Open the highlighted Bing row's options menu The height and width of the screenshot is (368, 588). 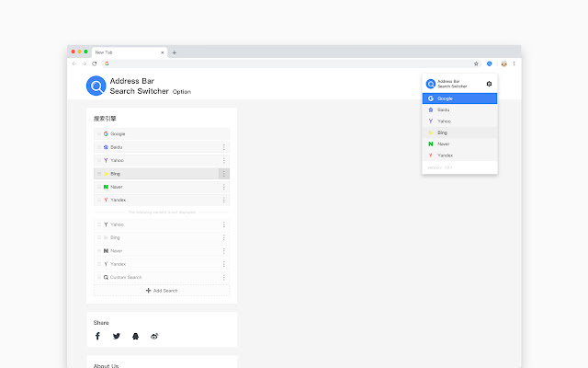pos(223,173)
